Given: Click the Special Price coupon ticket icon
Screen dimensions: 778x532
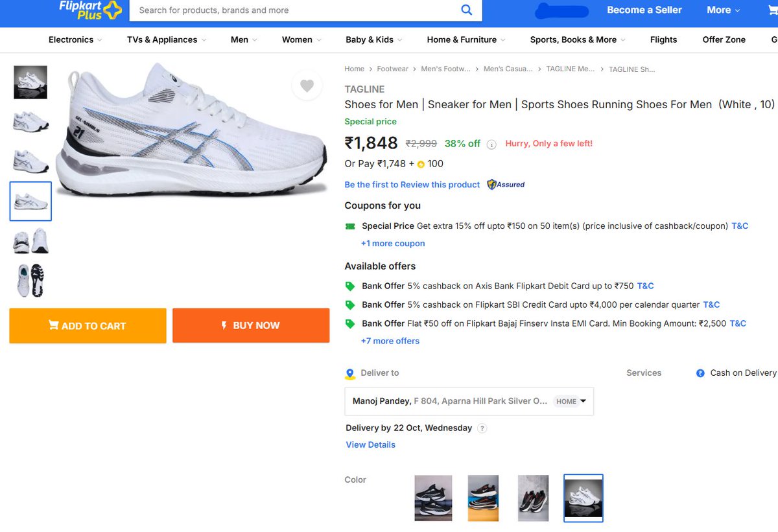Looking at the screenshot, I should [x=350, y=226].
